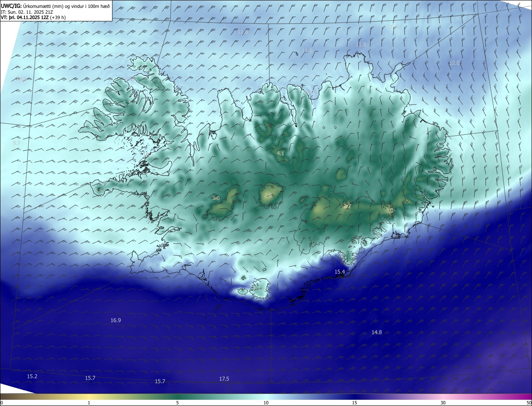Click the 11.8 value off the north coast

[x=361, y=44]
